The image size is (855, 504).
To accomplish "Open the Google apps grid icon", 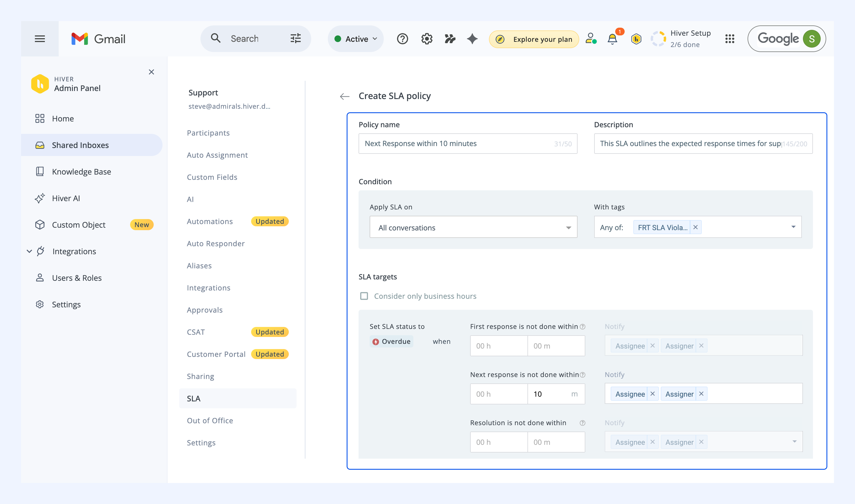I will click(x=730, y=39).
